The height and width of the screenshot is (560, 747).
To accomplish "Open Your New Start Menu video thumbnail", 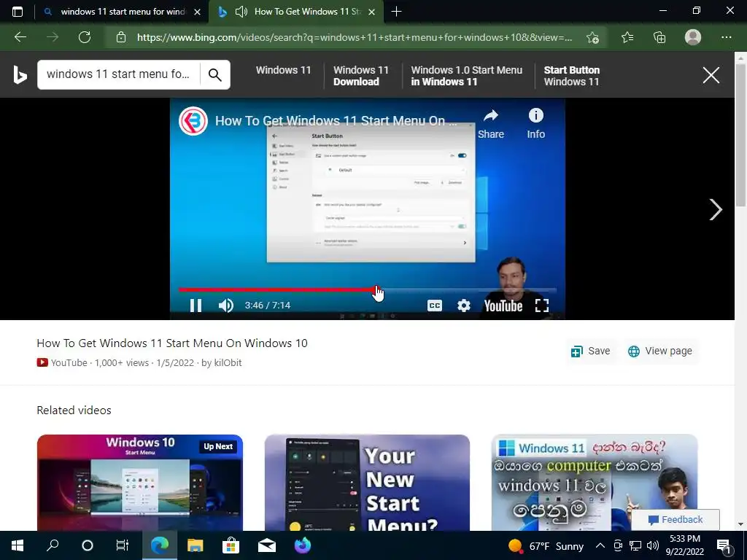I will (367, 483).
